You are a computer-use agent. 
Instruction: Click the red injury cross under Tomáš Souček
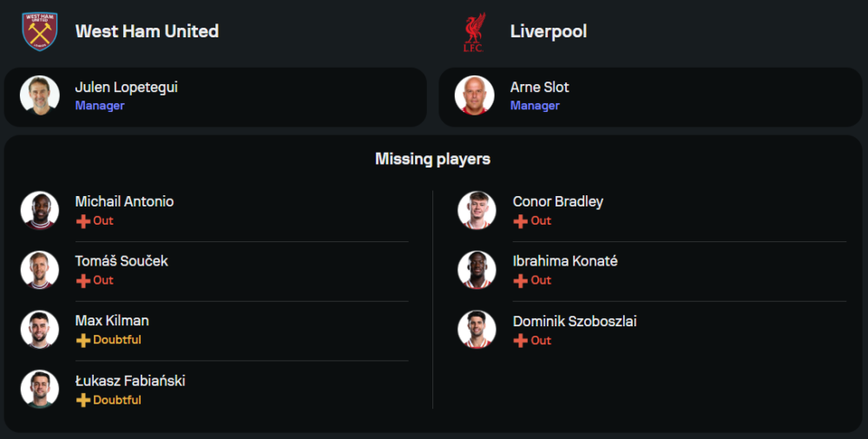[83, 281]
